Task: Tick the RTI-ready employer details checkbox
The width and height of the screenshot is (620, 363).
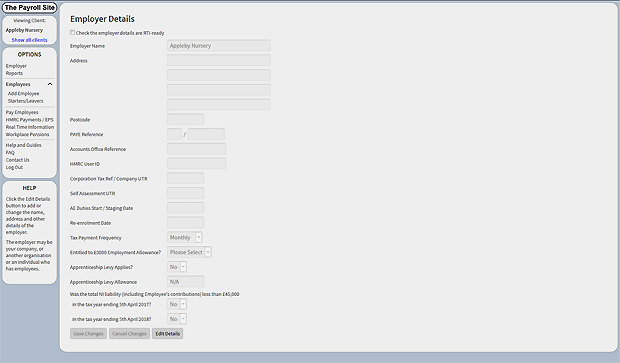Action: coord(72,32)
